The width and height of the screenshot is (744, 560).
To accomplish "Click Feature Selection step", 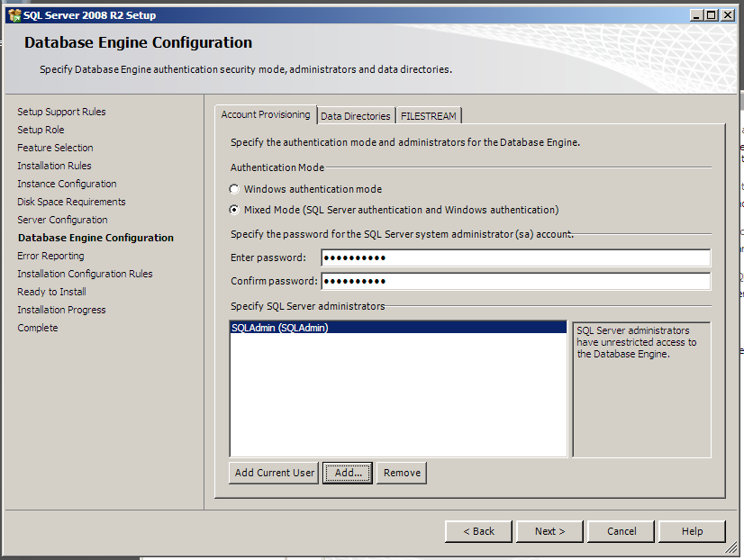I will (55, 148).
